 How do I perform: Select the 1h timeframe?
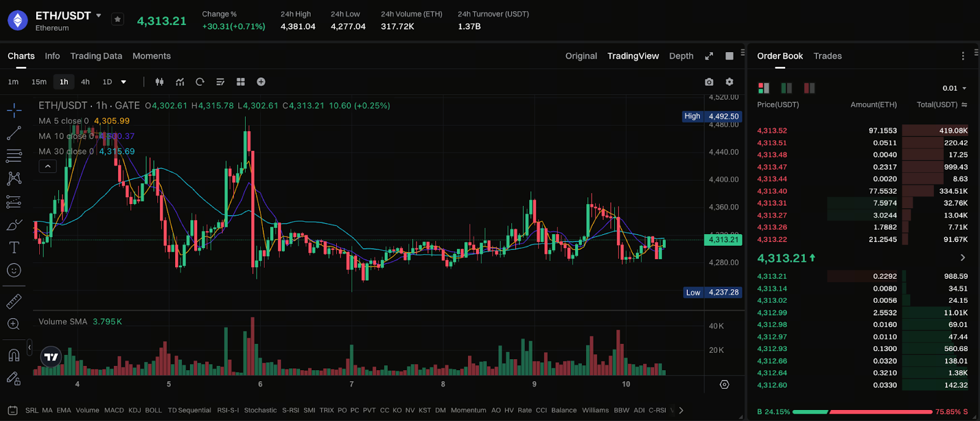point(64,82)
